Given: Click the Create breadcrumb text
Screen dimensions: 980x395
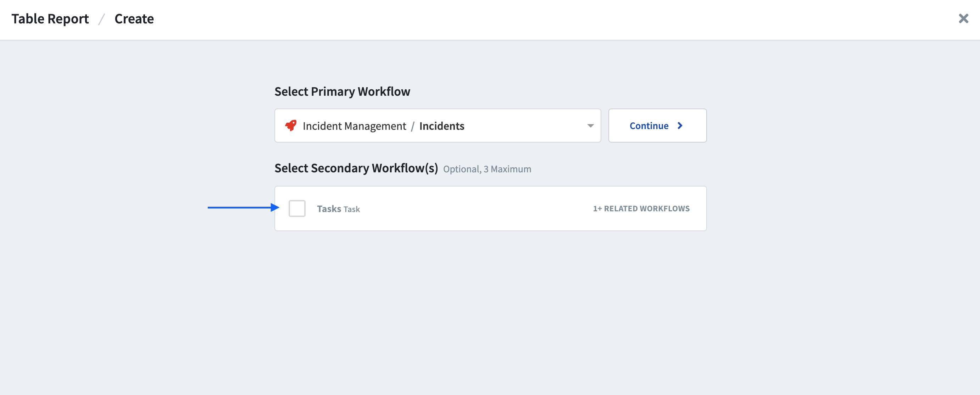Looking at the screenshot, I should 134,19.
